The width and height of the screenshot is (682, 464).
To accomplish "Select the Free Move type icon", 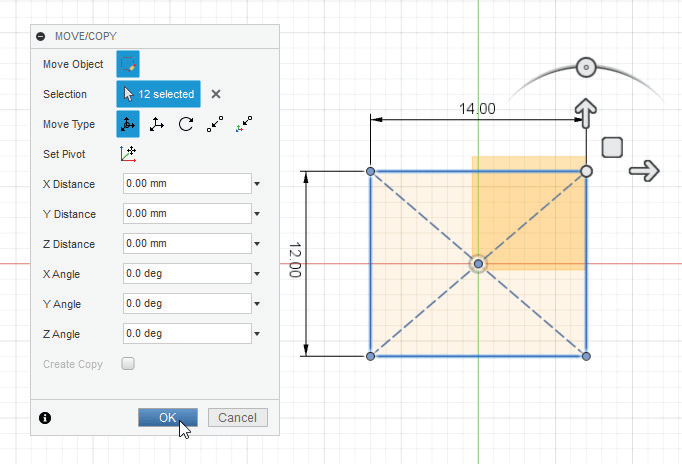I will (x=128, y=124).
